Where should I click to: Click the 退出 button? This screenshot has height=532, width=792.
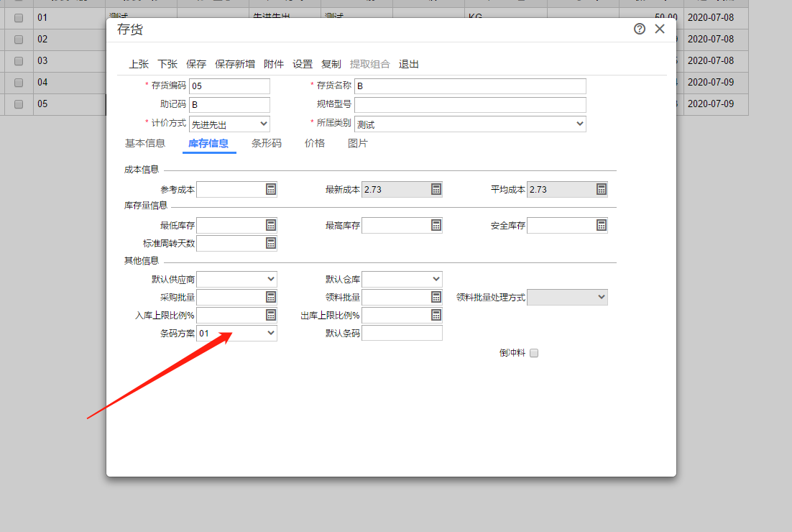409,64
